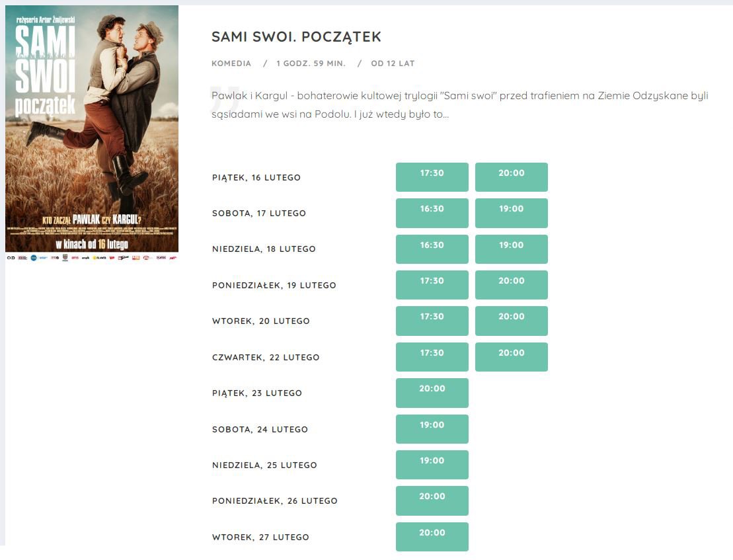Pick 17:30 on Poniedziałek, 19 lutego

pos(432,285)
